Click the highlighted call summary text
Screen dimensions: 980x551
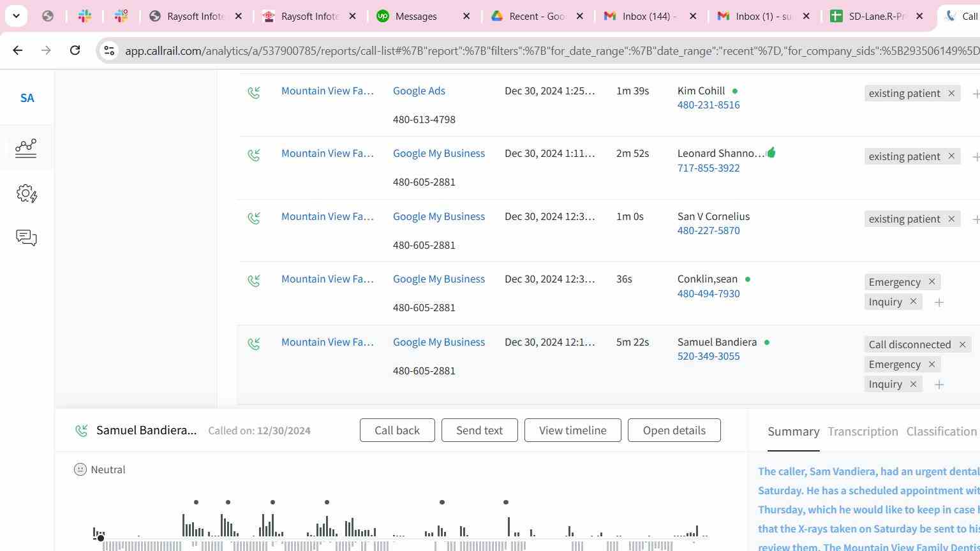[x=868, y=509]
